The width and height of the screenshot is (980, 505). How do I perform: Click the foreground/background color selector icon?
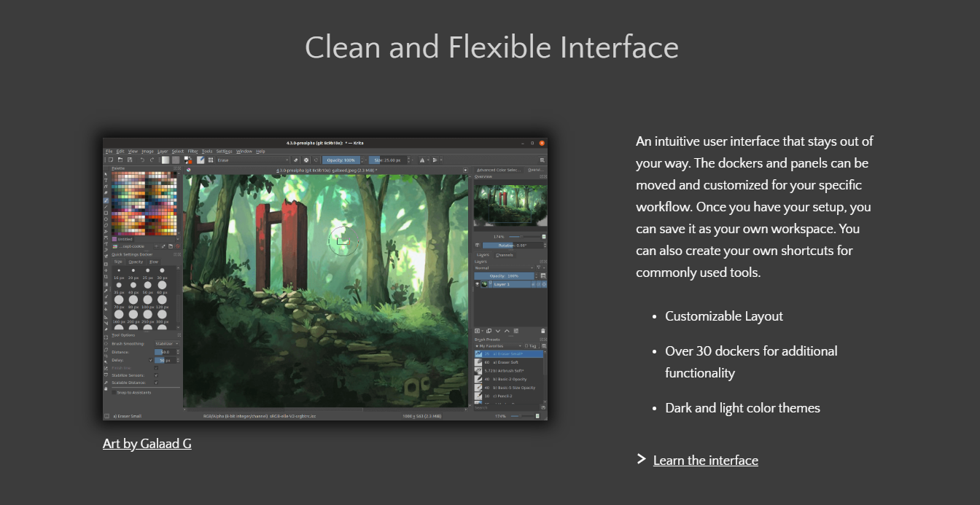(x=187, y=160)
